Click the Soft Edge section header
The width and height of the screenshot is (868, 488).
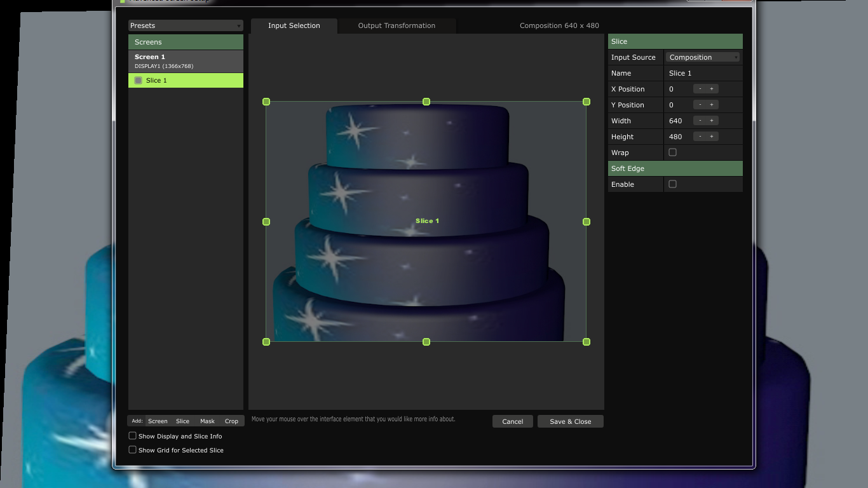click(675, 168)
